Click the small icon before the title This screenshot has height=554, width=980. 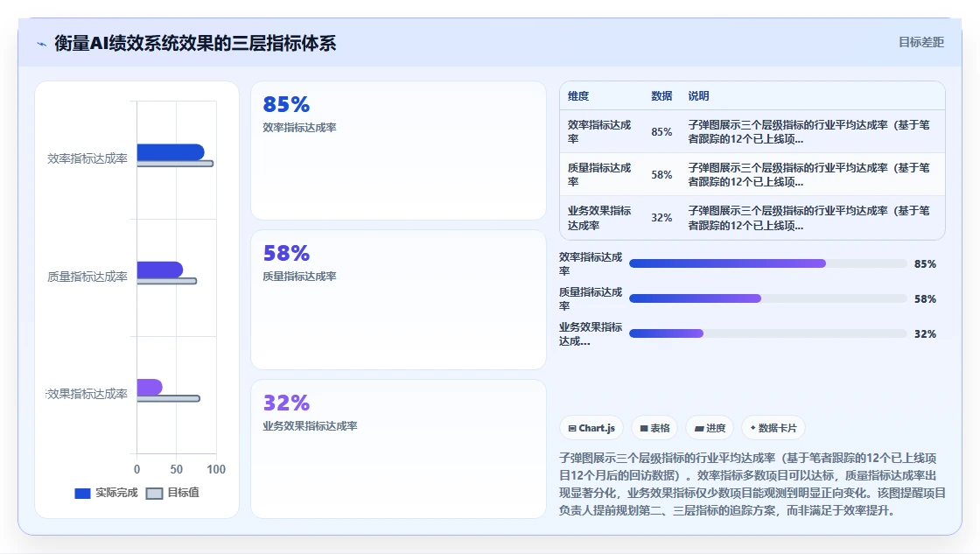[42, 44]
